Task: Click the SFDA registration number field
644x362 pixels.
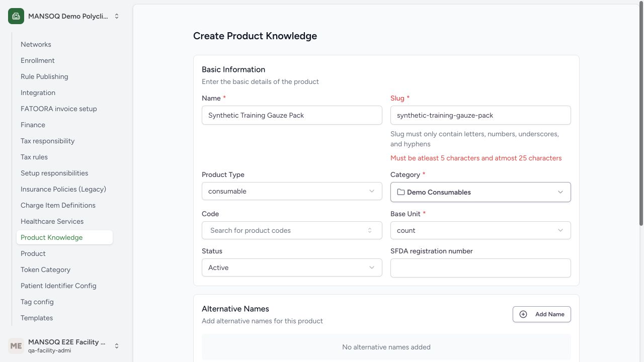Action: click(480, 268)
